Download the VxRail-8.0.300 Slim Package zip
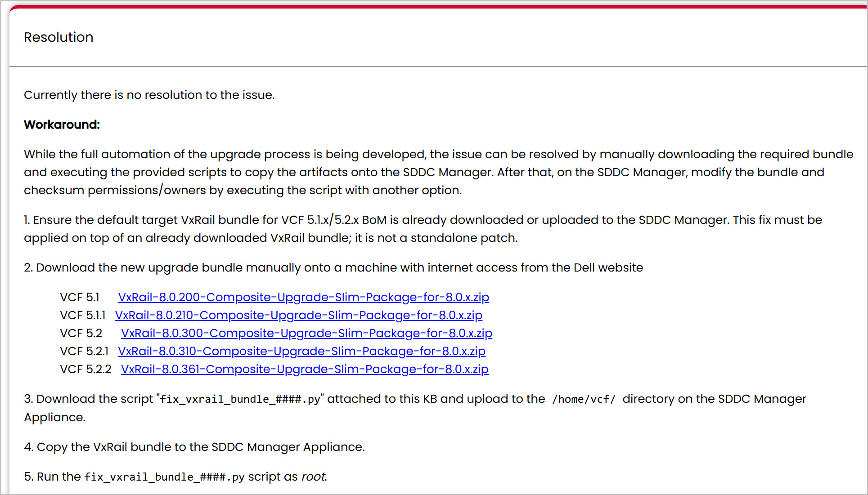Viewport: 868px width, 495px height. (306, 333)
